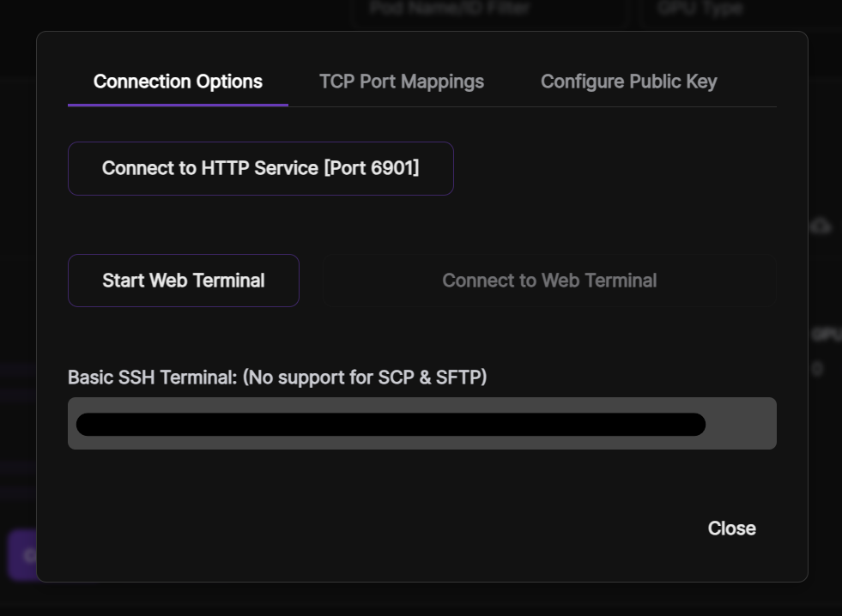Viewport: 842px width, 616px height.
Task: Click the blurred GPU count value zero
Action: pyautogui.click(x=817, y=369)
